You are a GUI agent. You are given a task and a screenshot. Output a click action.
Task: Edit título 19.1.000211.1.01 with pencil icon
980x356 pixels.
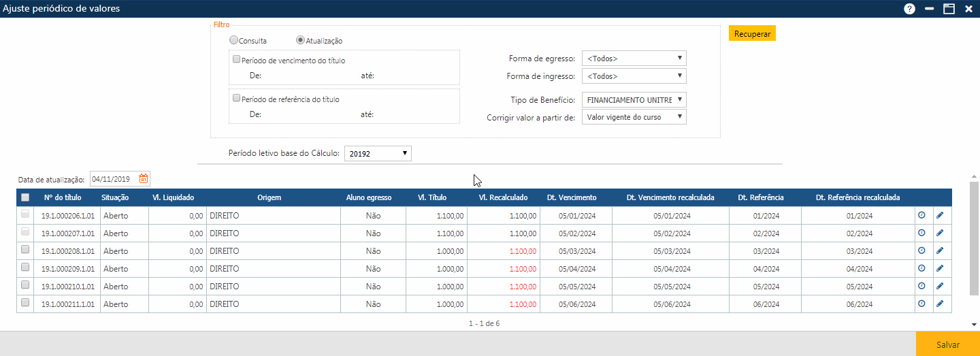pos(940,304)
